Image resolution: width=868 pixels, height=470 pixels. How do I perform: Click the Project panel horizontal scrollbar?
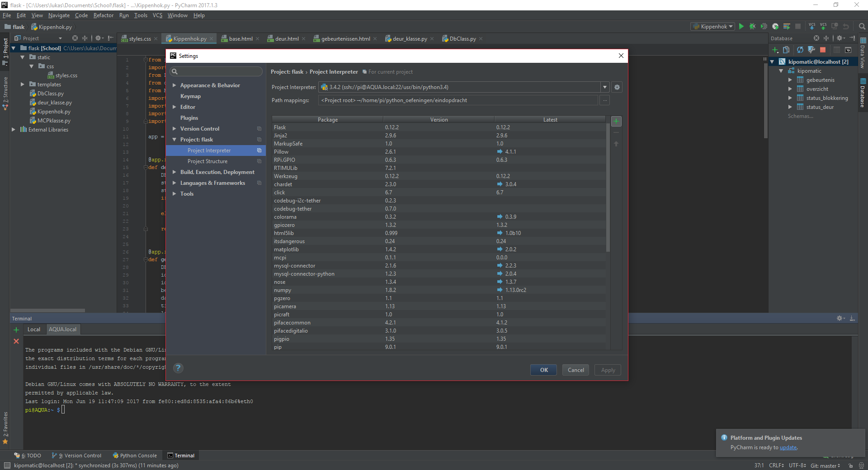pyautogui.click(x=47, y=310)
